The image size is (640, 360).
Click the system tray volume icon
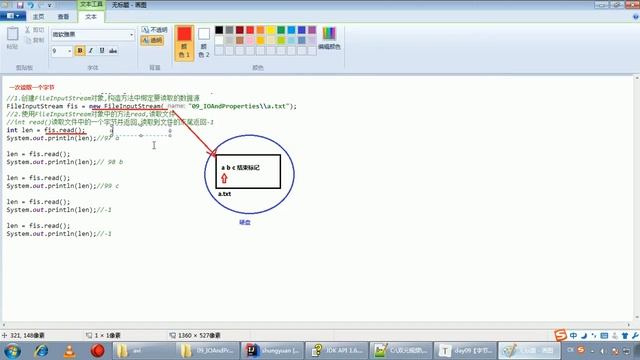pyautogui.click(x=603, y=351)
